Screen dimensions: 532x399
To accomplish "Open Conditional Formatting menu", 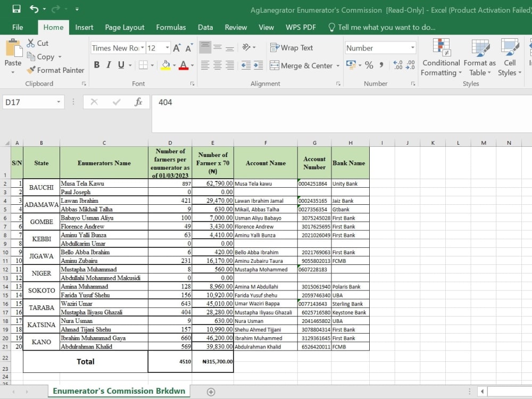I will [x=441, y=57].
